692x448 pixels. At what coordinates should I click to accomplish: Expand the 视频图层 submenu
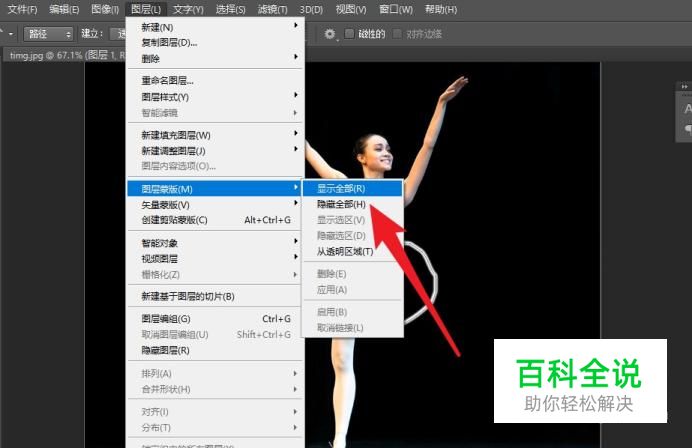point(215,259)
